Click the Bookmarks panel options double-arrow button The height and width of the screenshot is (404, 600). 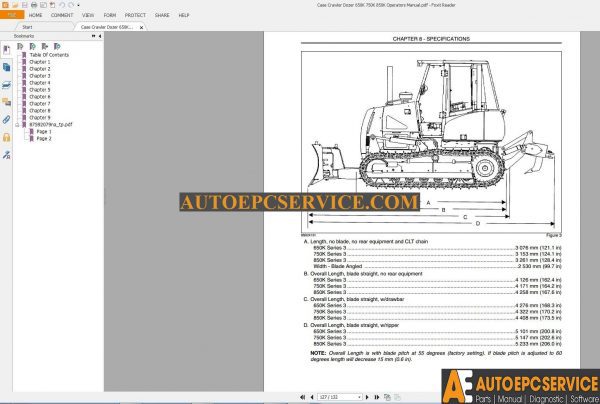93,36
